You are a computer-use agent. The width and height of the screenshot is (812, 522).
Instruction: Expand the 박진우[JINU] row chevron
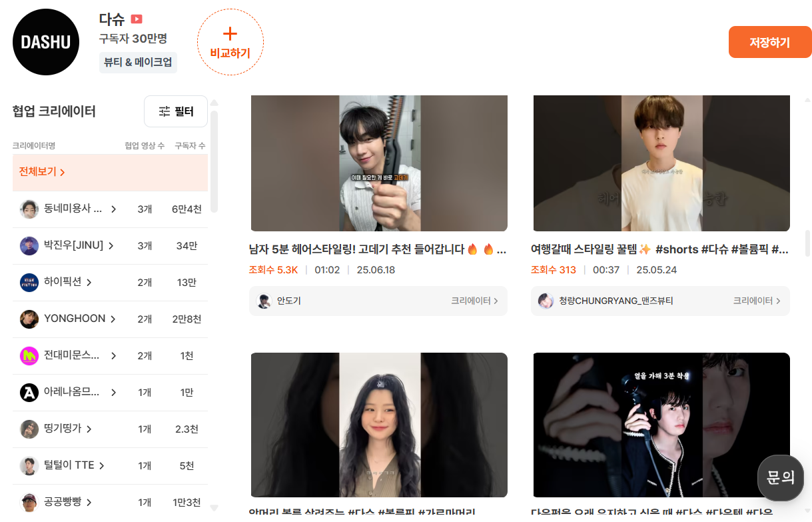click(x=111, y=246)
